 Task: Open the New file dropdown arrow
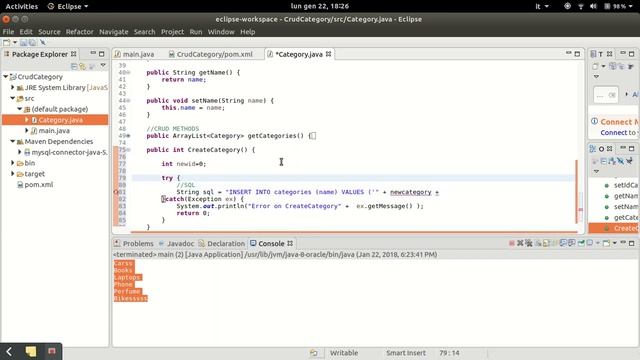click(15, 42)
